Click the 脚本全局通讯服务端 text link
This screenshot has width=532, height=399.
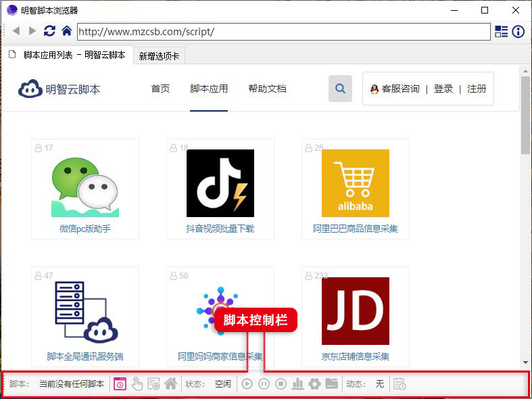click(85, 356)
